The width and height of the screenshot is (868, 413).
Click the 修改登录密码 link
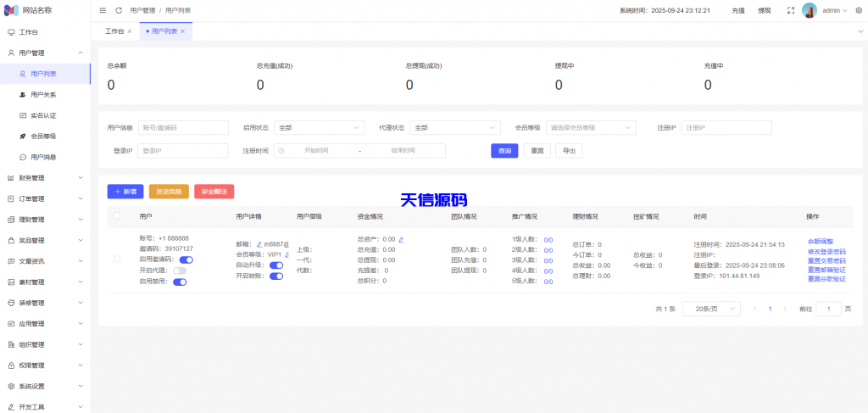826,251
